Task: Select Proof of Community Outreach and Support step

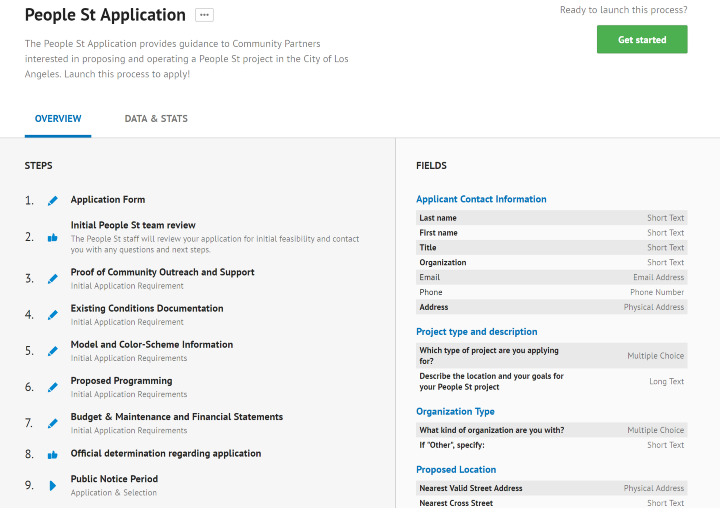Action: click(163, 272)
